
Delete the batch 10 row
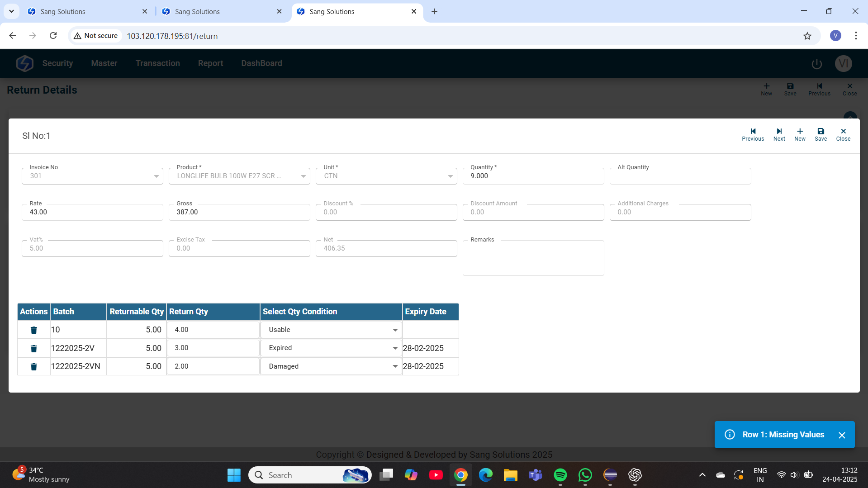pos(33,330)
